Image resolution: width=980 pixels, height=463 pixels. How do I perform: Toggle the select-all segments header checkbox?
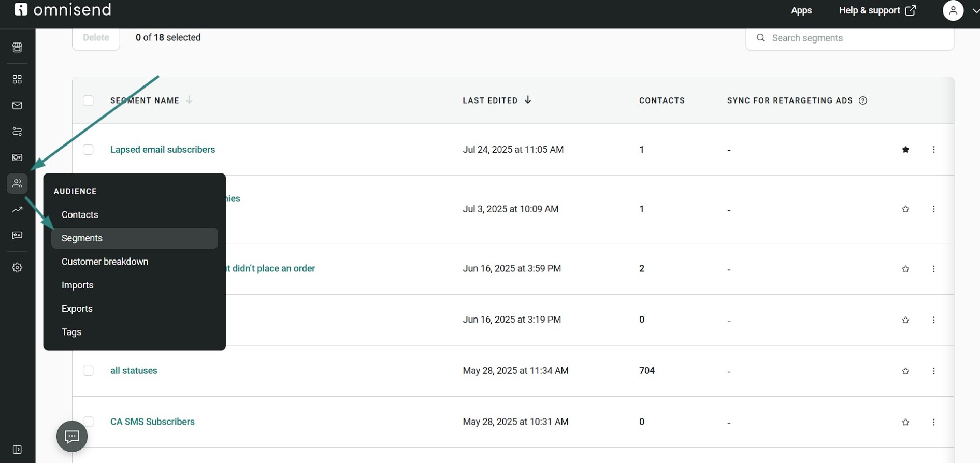tap(88, 100)
